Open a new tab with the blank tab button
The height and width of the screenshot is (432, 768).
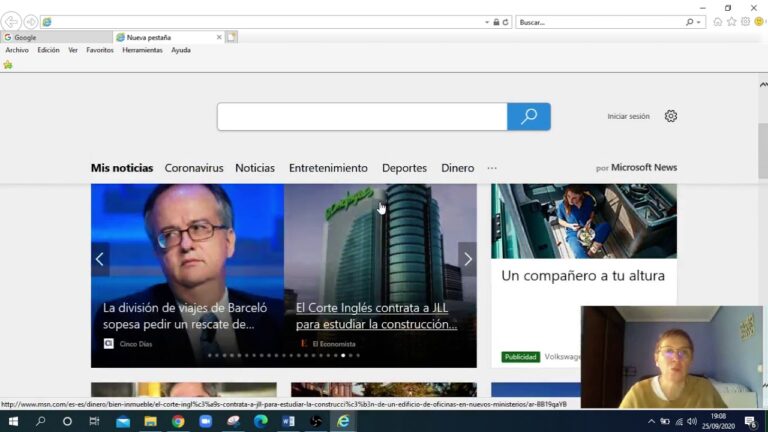(x=232, y=37)
